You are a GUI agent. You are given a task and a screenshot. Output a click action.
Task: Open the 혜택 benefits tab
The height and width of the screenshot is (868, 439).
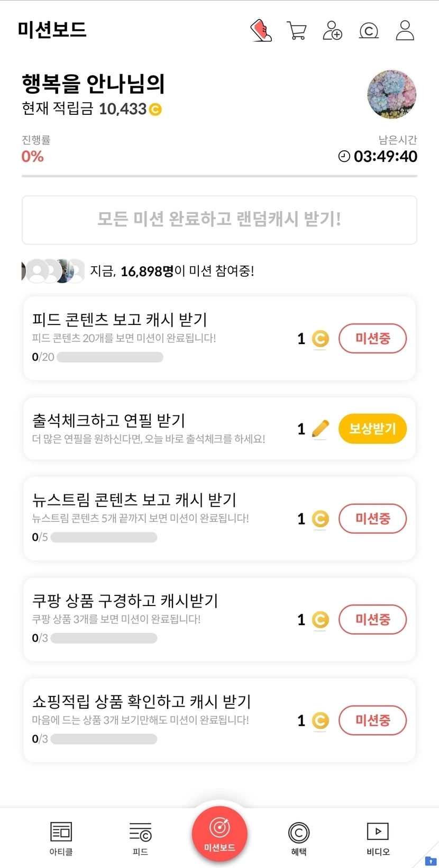tap(299, 838)
